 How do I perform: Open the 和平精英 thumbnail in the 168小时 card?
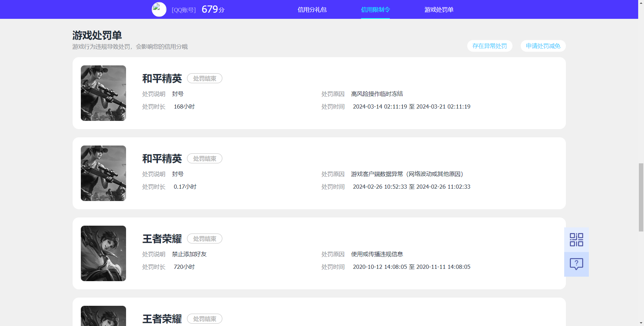(103, 93)
